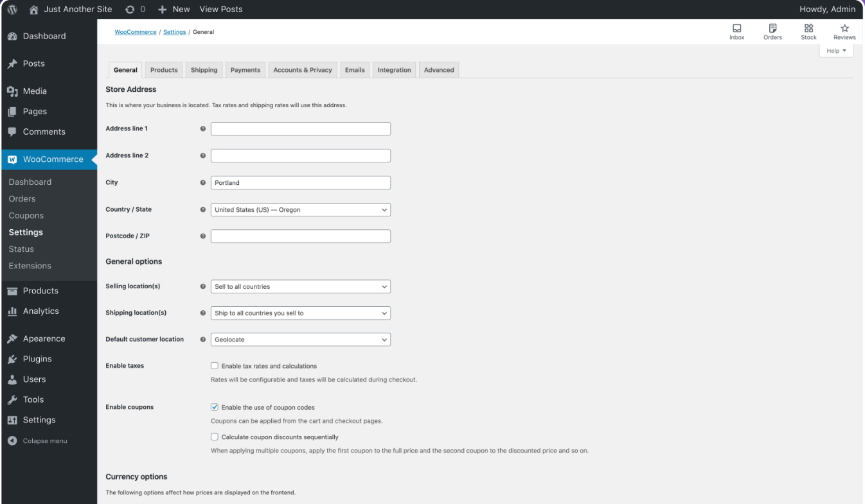865x504 pixels.
Task: Open the Orders panel icon
Action: 772,31
